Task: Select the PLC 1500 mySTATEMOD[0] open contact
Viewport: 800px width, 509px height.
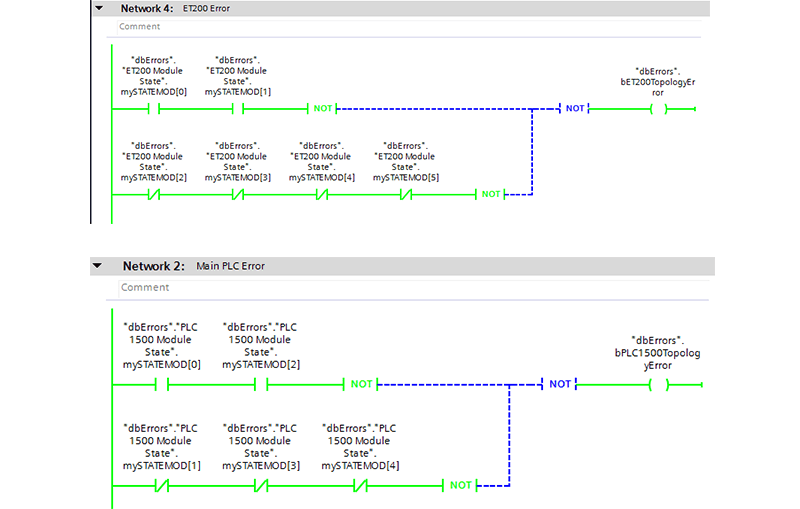Action: click(162, 385)
